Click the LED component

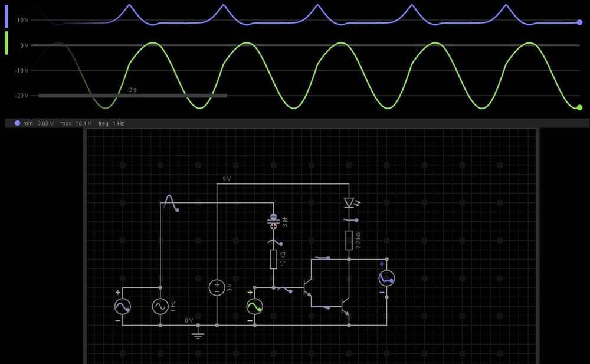pyautogui.click(x=349, y=202)
